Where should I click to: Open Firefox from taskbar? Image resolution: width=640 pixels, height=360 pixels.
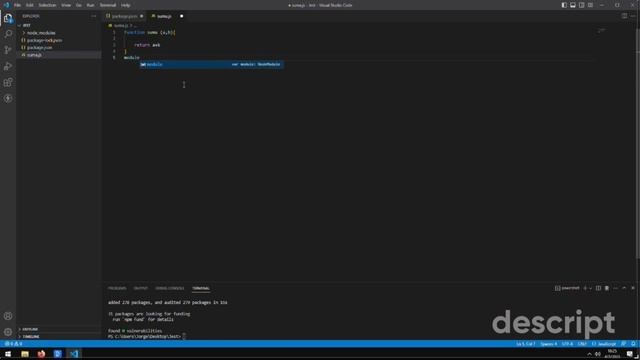[41, 354]
